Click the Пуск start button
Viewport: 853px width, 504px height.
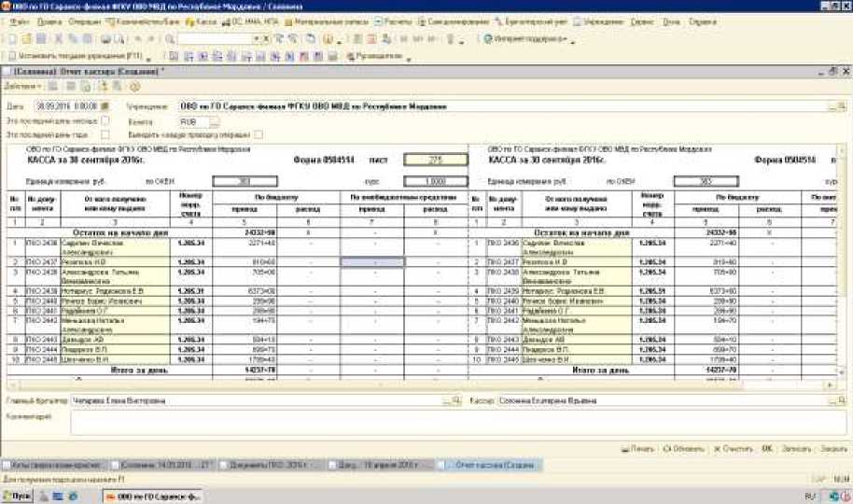[17, 496]
